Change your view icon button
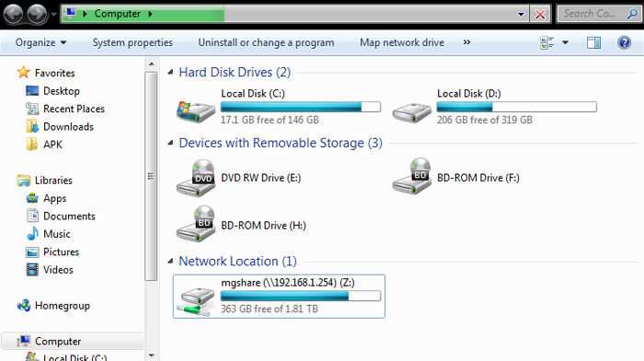 coord(547,42)
